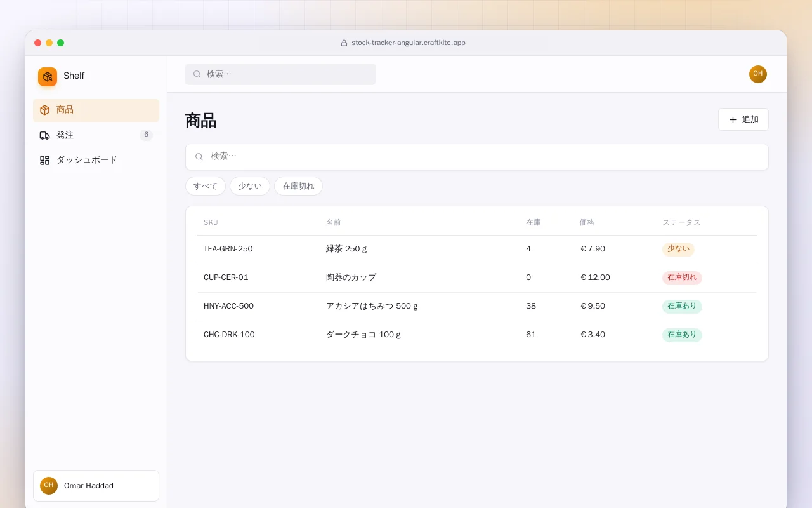
Task: Open the 商品 page in sidebar
Action: pyautogui.click(x=96, y=110)
